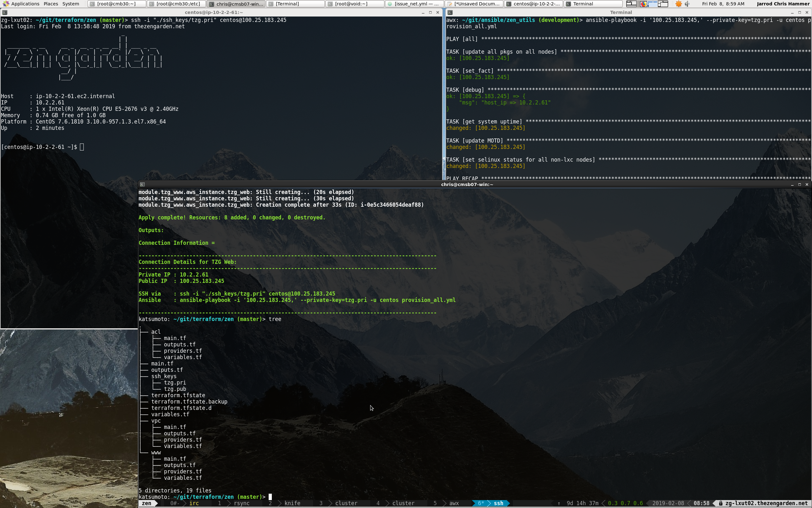Open the Unsaved Document taskbar window
The height and width of the screenshot is (508, 812).
click(x=474, y=4)
